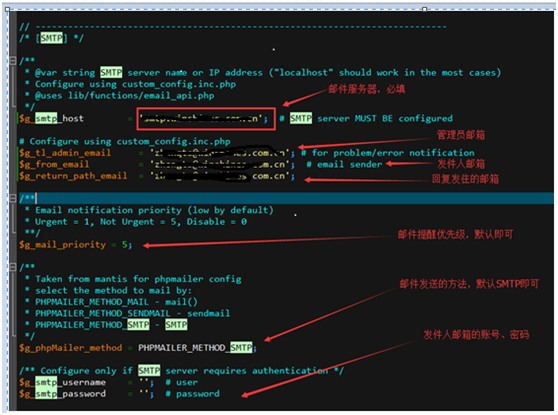Click the 'PHPMAILER_METHOD_SENDMAIL - sendmail' comment line
Image resolution: width=558 pixels, height=415 pixels.
(128, 313)
